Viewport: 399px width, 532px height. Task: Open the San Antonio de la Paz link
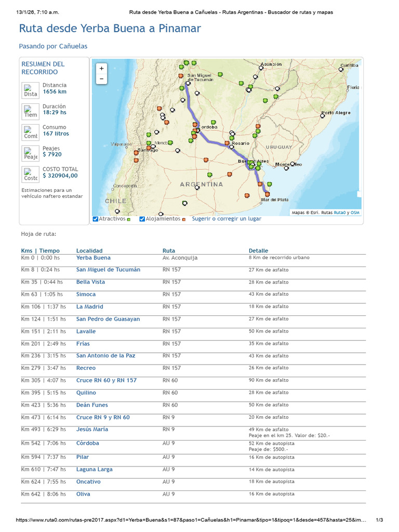105,355
